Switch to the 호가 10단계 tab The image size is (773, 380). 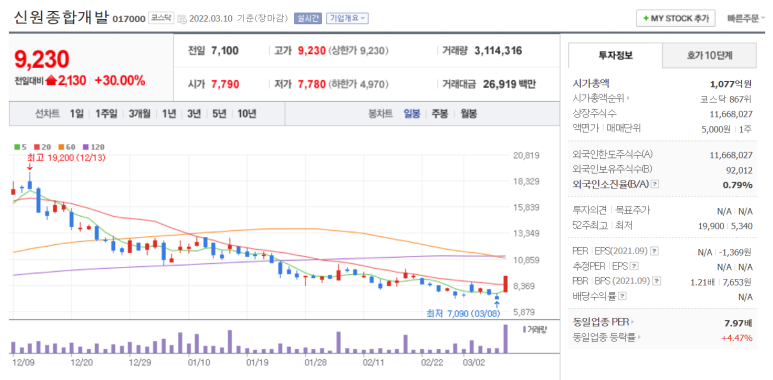(709, 56)
